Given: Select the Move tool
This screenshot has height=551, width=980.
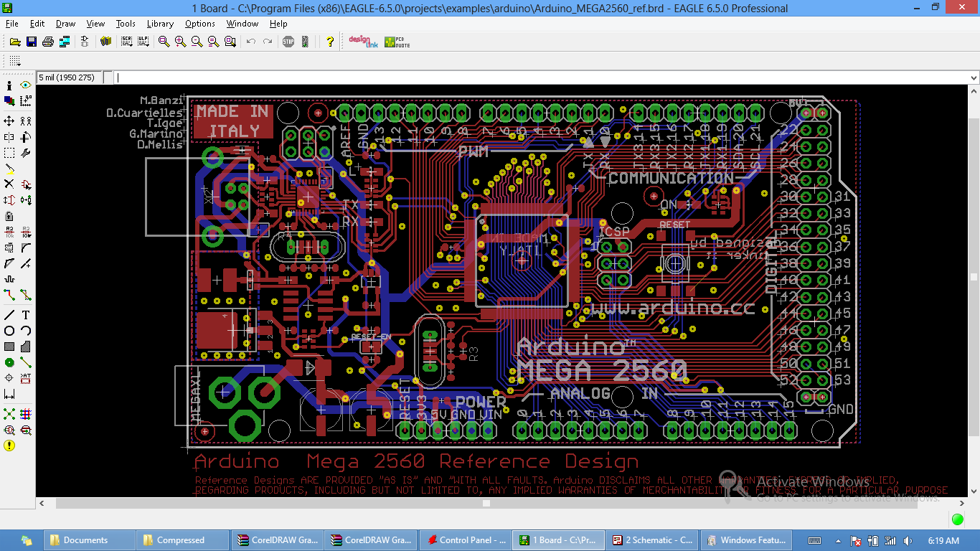Looking at the screenshot, I should point(9,121).
